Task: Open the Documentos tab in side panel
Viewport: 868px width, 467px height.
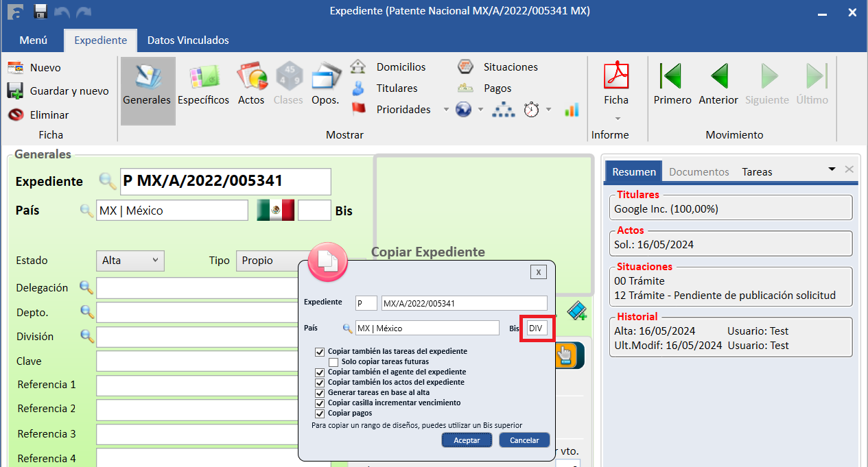Action: click(699, 172)
